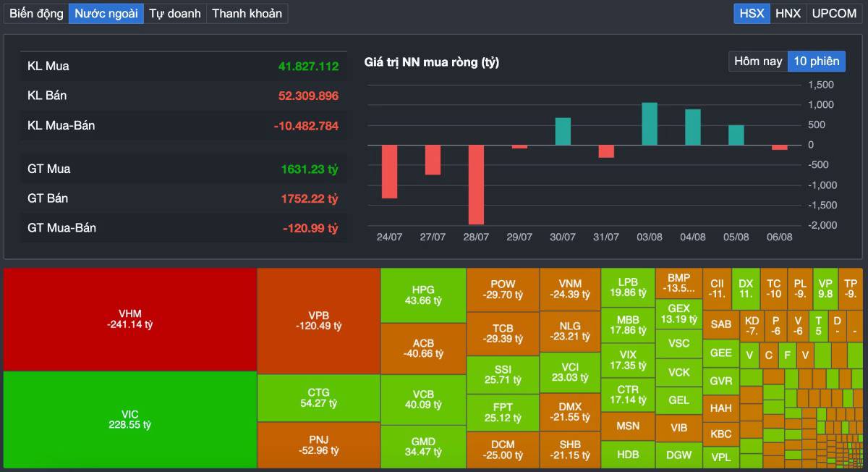
Task: Switch to the Biến động tab
Action: [x=36, y=13]
